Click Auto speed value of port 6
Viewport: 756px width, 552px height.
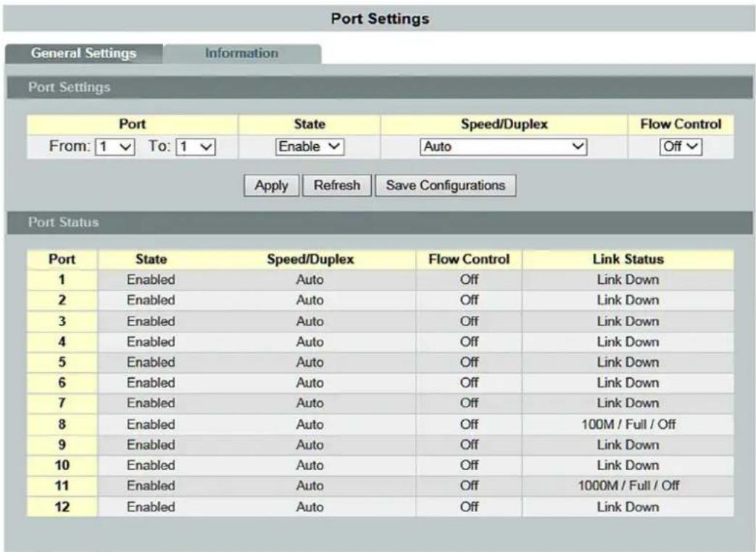tap(310, 383)
